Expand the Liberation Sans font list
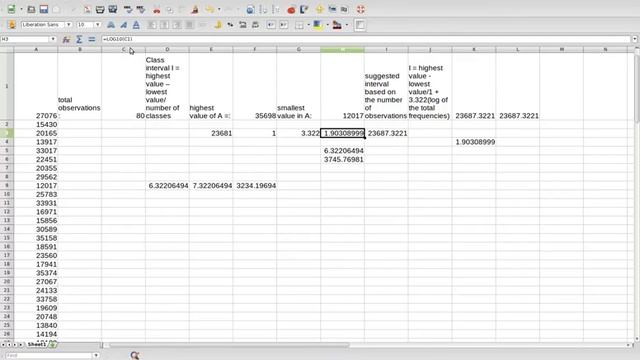 [x=69, y=25]
